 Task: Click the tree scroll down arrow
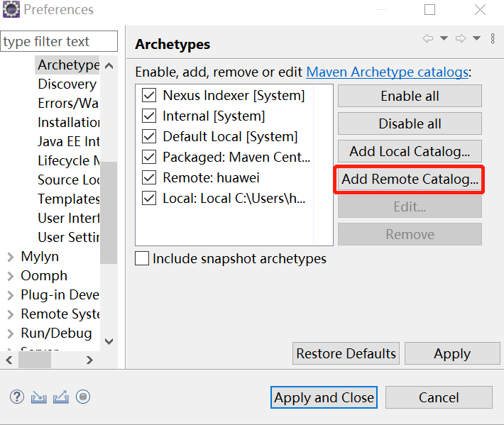(x=109, y=341)
